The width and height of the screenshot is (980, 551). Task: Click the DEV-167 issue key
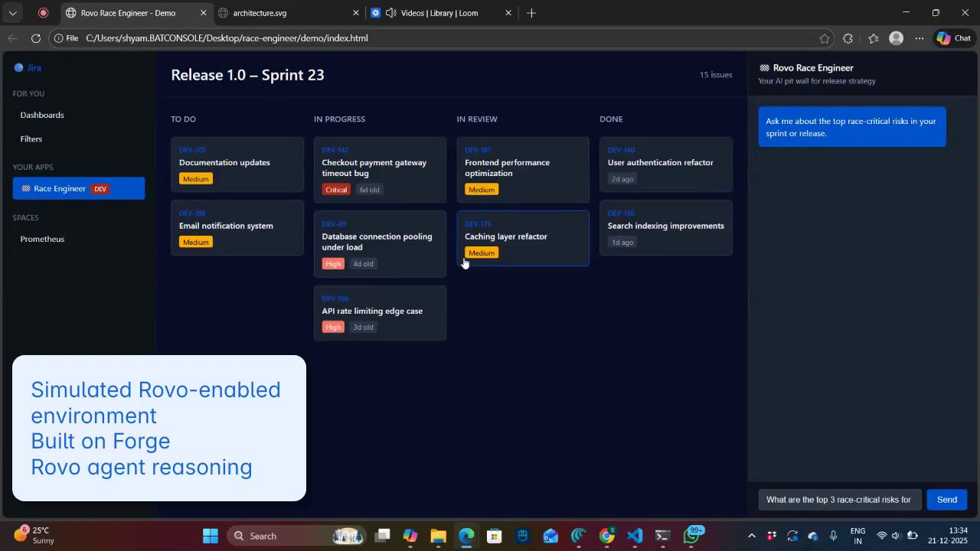(478, 150)
